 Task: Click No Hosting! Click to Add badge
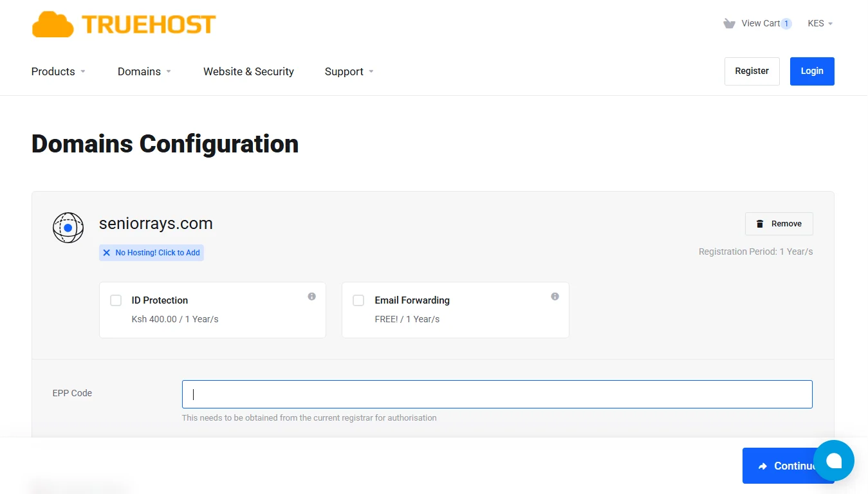[x=152, y=253]
